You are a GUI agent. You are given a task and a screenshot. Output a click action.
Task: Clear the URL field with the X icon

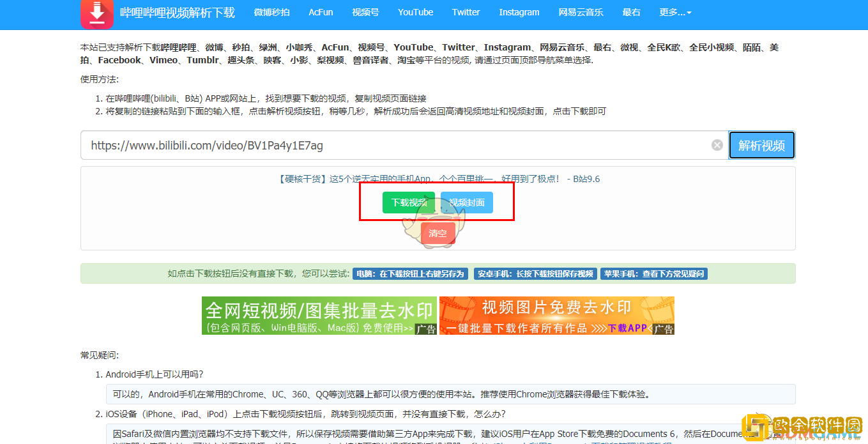pos(717,145)
